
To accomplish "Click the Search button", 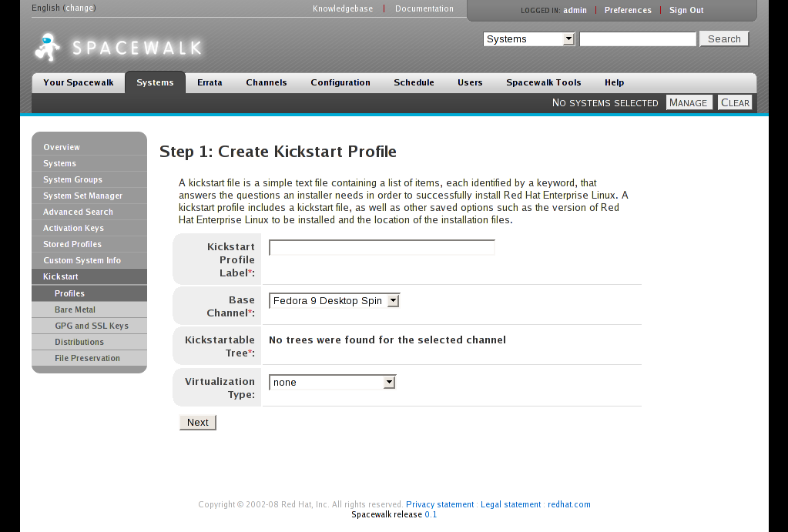I will 724,38.
